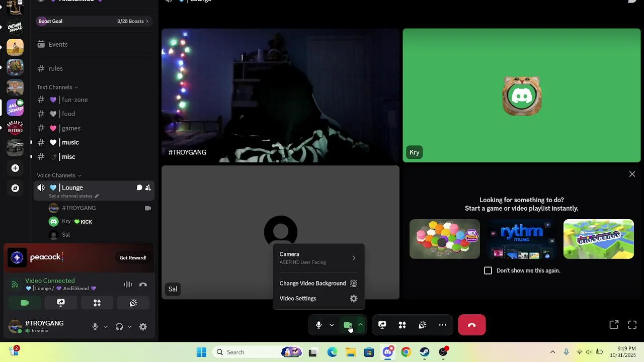
Task: Tick 'Don't show me this again' checkbox
Action: tap(488, 270)
